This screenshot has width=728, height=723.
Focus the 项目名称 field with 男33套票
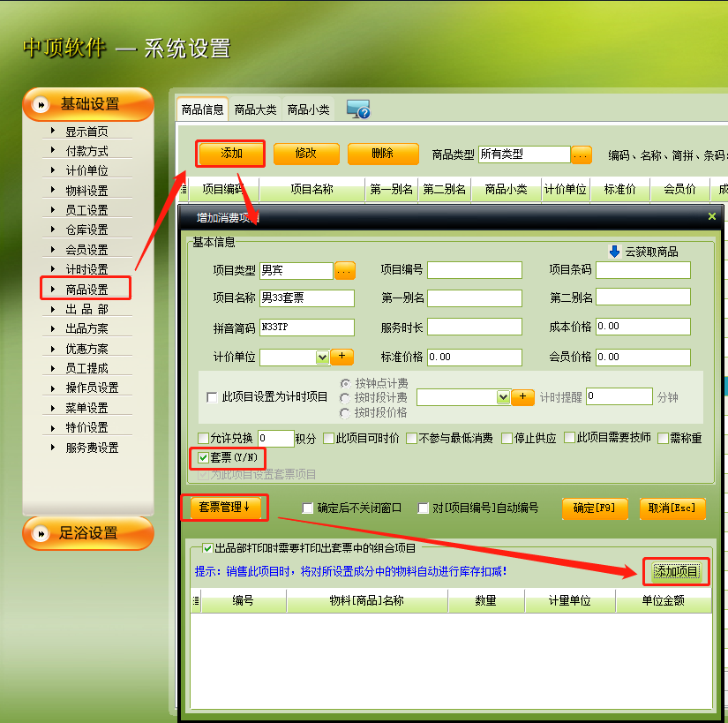(x=307, y=298)
